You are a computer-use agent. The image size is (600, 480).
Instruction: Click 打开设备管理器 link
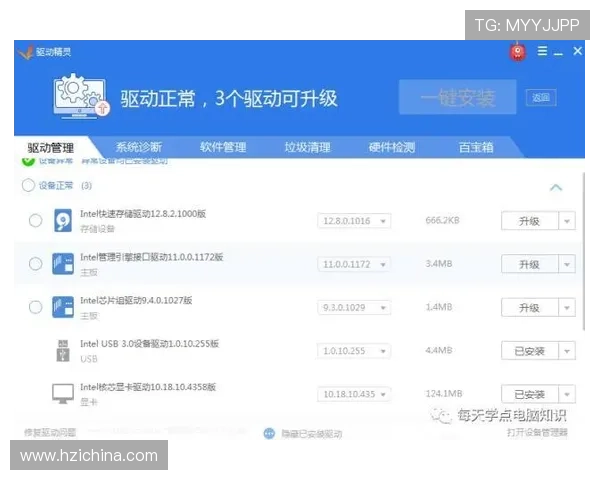tap(537, 433)
